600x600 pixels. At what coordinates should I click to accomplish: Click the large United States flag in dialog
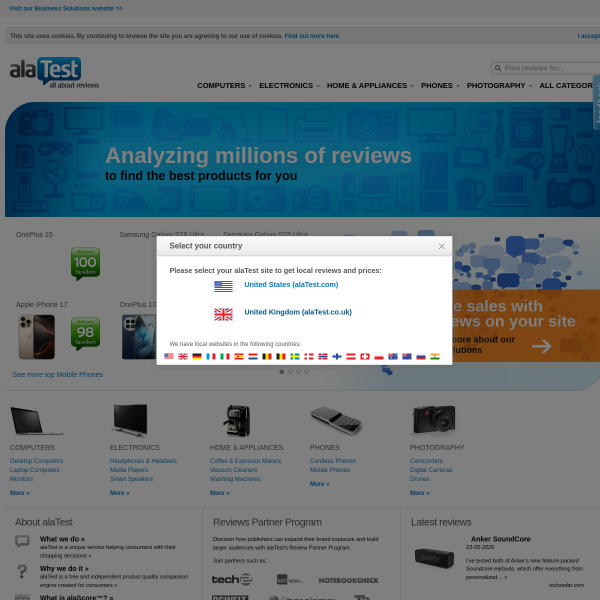click(223, 286)
